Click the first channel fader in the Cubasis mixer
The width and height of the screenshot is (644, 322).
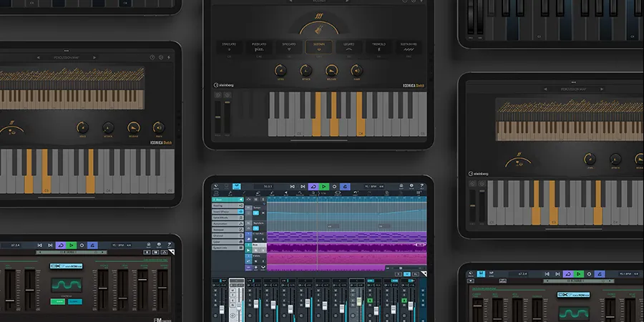pos(221,309)
